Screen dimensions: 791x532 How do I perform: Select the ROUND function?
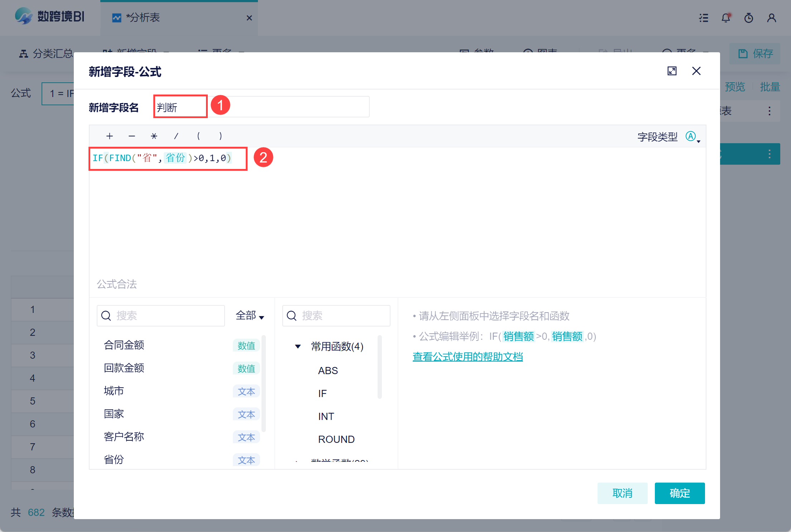point(336,439)
